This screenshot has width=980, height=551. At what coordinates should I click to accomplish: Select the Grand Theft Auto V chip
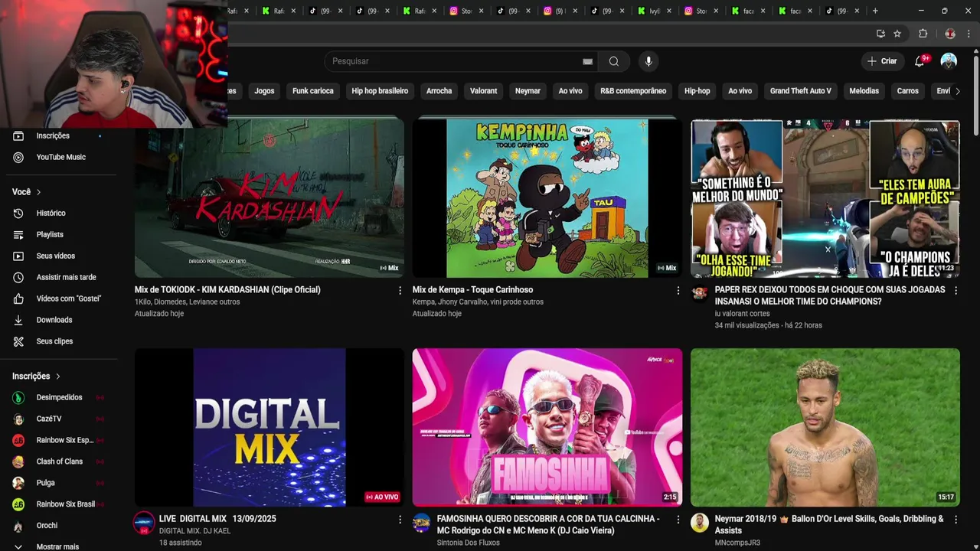(800, 91)
